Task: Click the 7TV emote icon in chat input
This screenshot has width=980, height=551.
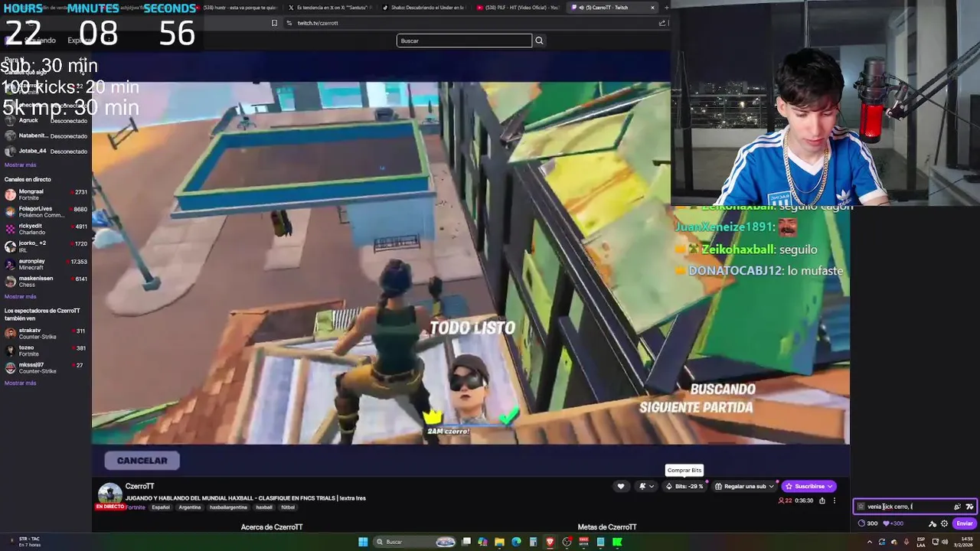Action: point(969,507)
